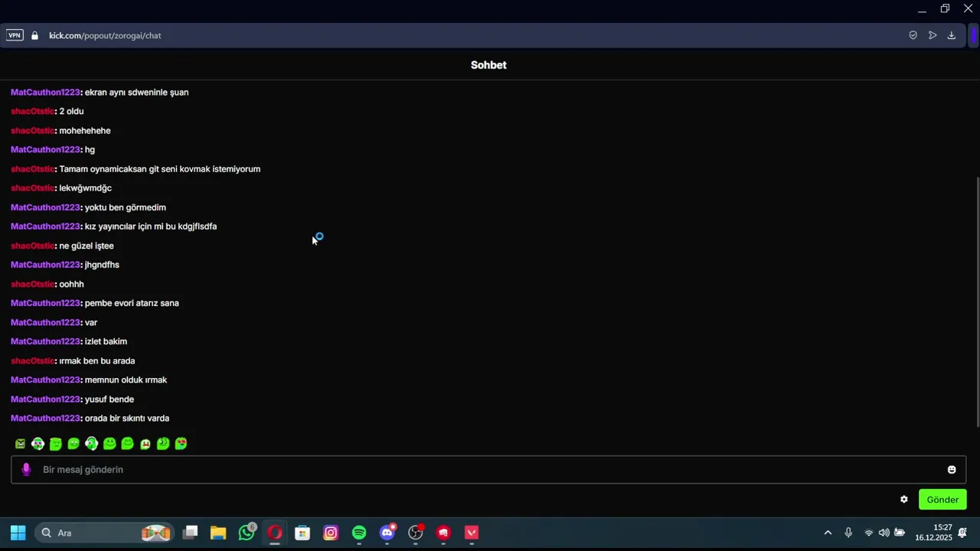Click the padlock site info icon

pos(34,35)
